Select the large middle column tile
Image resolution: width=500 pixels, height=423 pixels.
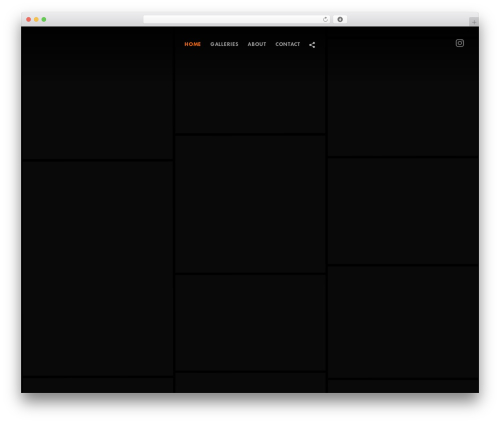coord(250,204)
